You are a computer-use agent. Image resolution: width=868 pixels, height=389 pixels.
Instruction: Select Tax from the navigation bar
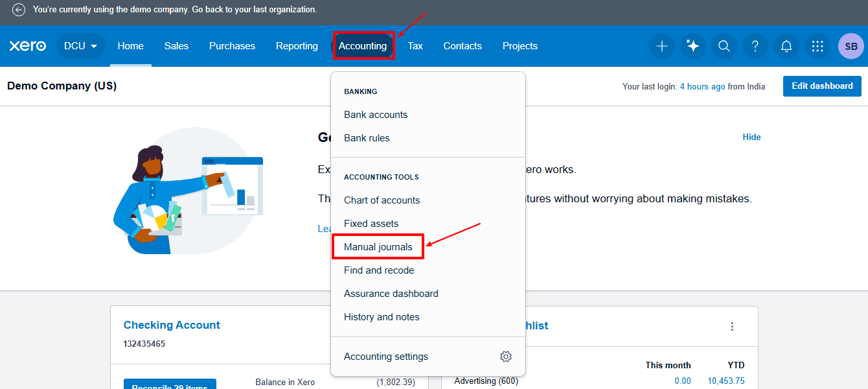click(x=415, y=45)
